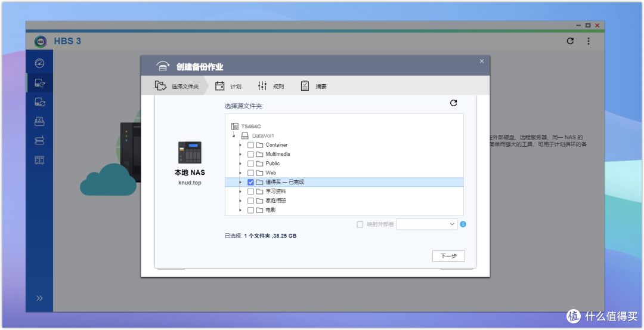Click the Container folder icon
Viewport: 644px width, 330px height.
pos(259,144)
